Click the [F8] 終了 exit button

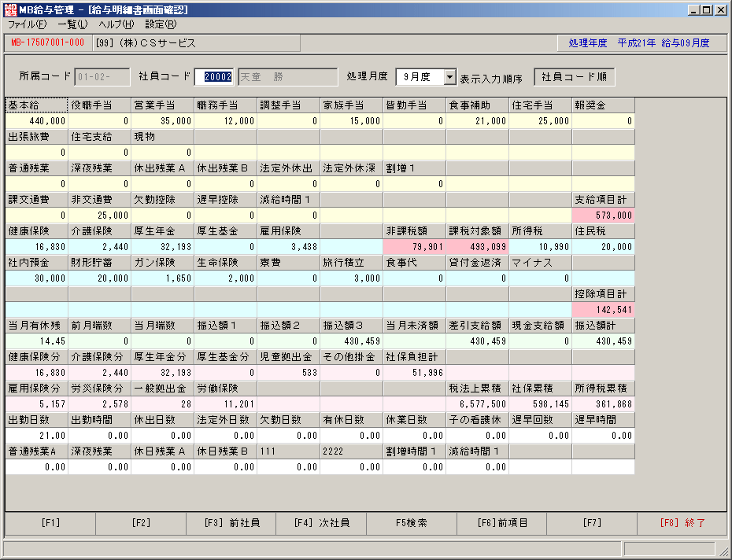[x=682, y=523]
